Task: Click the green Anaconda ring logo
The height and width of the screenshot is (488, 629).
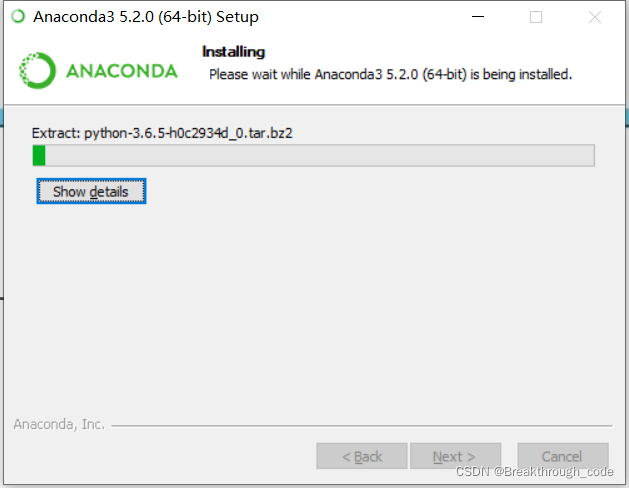Action: (37, 71)
